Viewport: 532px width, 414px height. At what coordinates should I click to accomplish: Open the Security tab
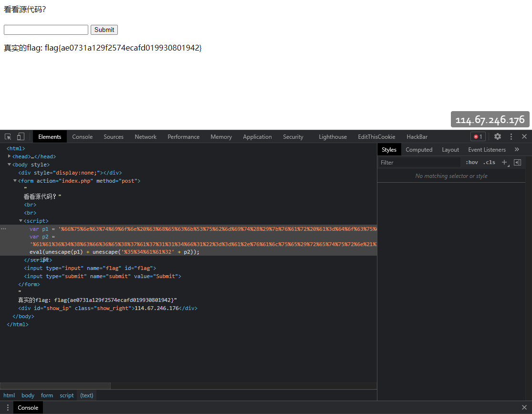coord(293,136)
